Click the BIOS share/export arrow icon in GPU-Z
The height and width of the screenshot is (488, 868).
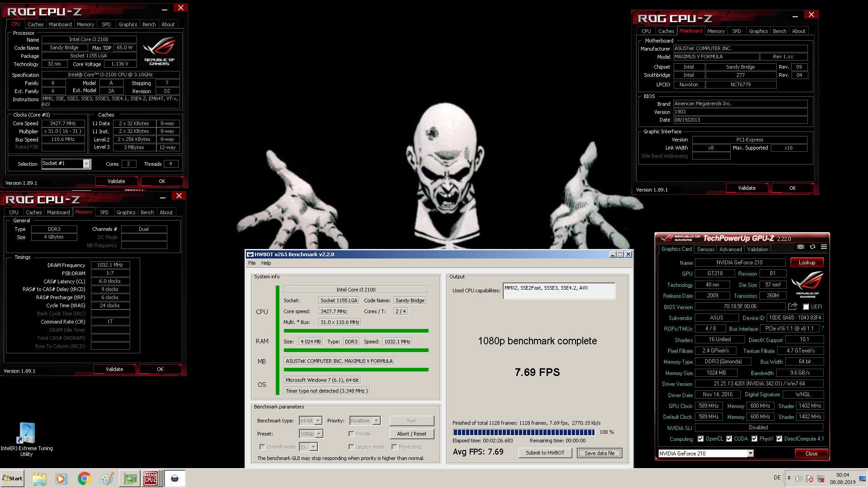[793, 306]
